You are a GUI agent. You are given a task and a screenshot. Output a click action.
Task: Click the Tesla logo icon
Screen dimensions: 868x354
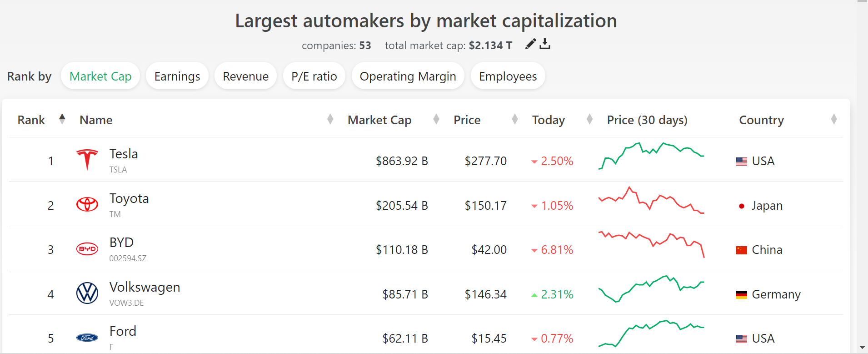click(x=87, y=160)
